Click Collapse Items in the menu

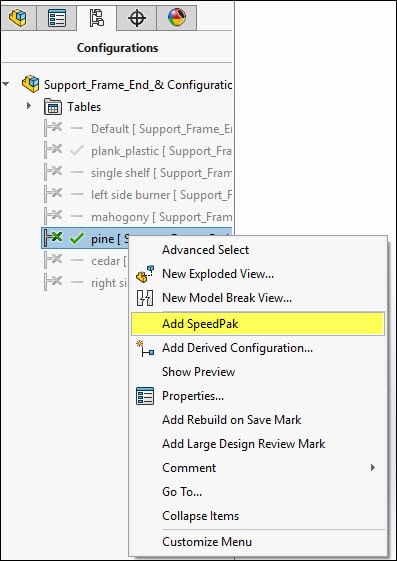[x=200, y=516]
